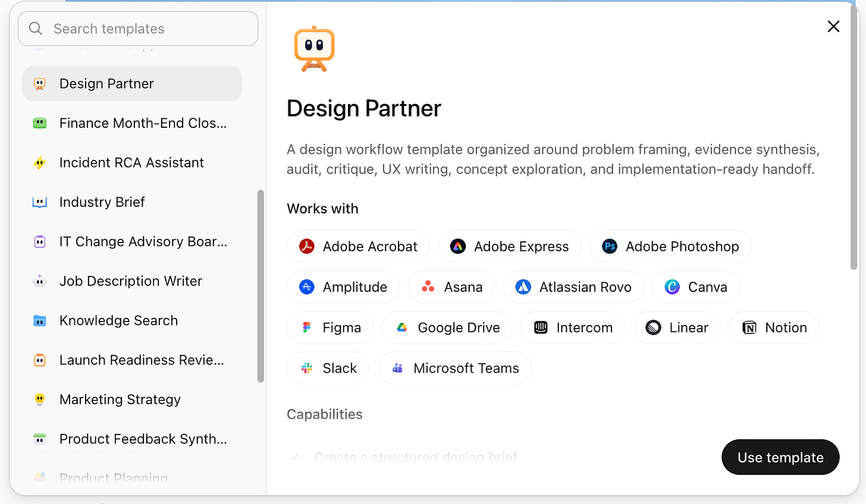866x504 pixels.
Task: Select Industry Brief in the template list
Action: [132, 202]
